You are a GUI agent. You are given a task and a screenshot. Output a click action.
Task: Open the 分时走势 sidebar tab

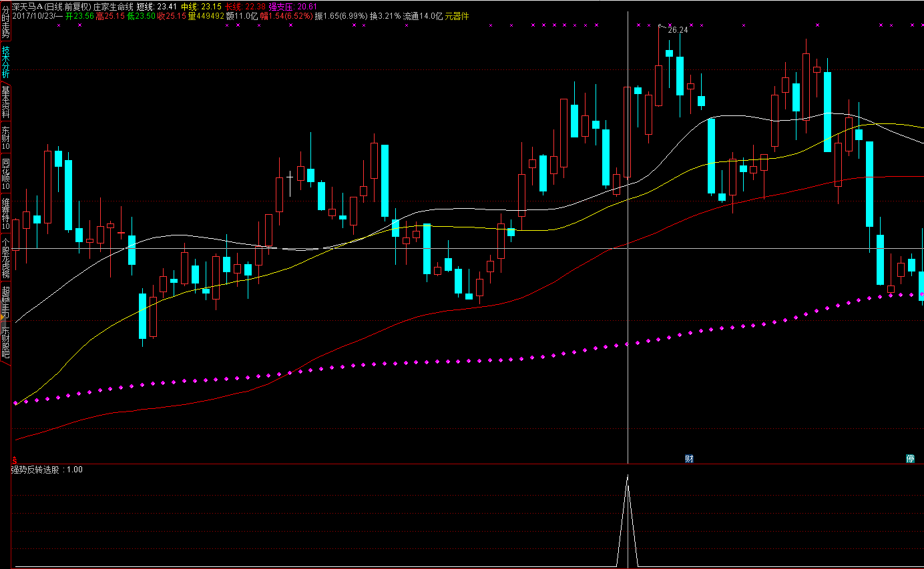[5, 20]
